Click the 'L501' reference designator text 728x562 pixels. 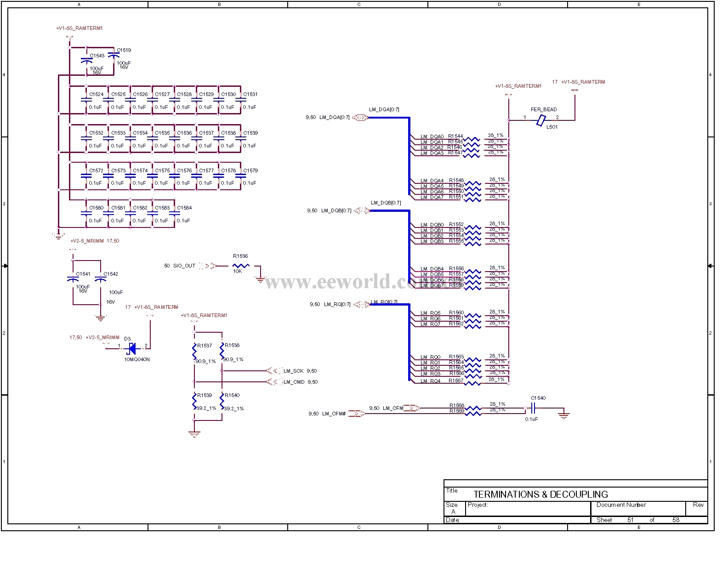(x=552, y=127)
